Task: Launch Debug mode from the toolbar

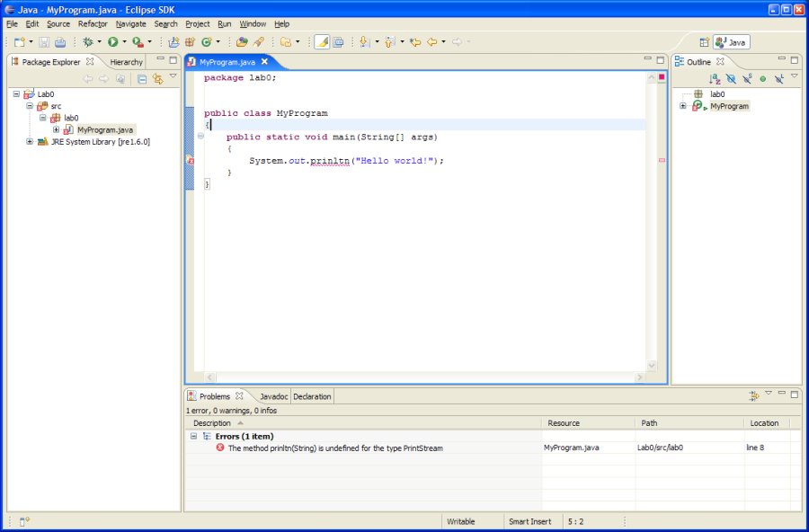Action: 88,41
